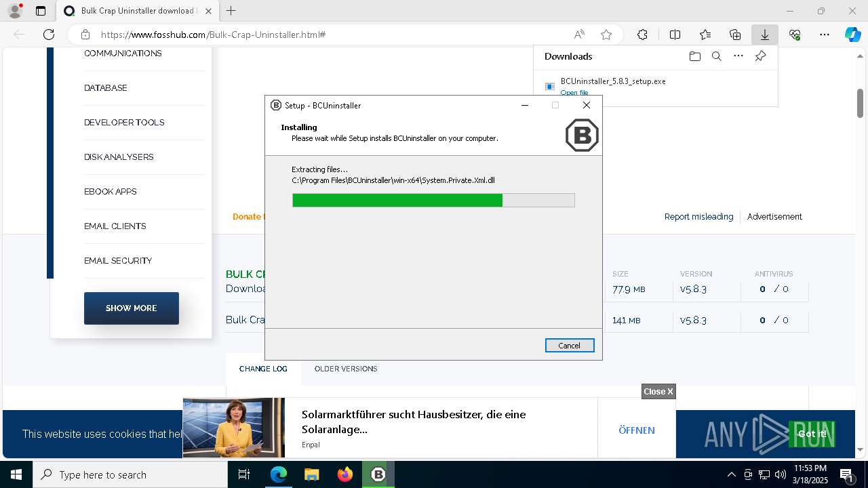This screenshot has width=868, height=488.
Task: Click the address bar URL
Action: tap(213, 35)
